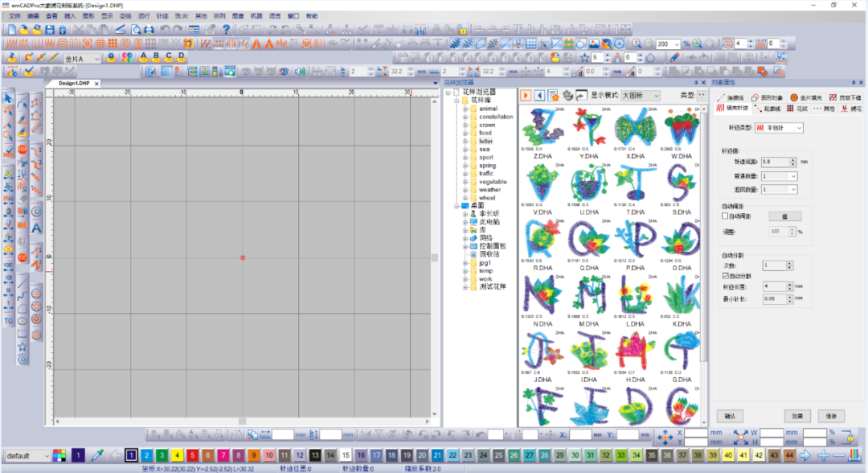Click the zoom in magnifier icon
This screenshot has width=868, height=473.
(636, 43)
